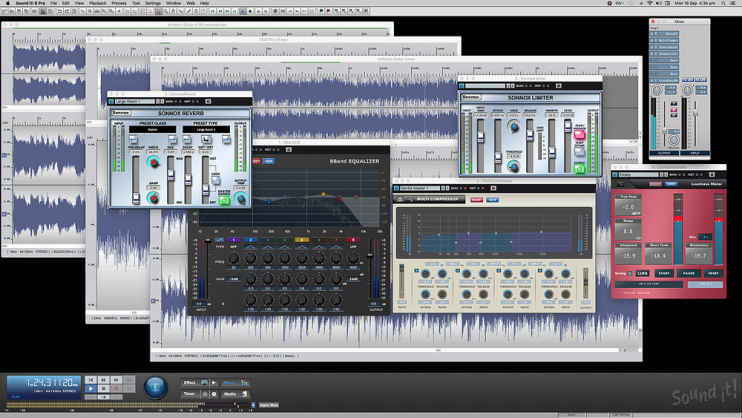Click the red bypass button in Sonnox Limiter
Image resolution: width=742 pixels, height=418 pixels.
(x=579, y=134)
